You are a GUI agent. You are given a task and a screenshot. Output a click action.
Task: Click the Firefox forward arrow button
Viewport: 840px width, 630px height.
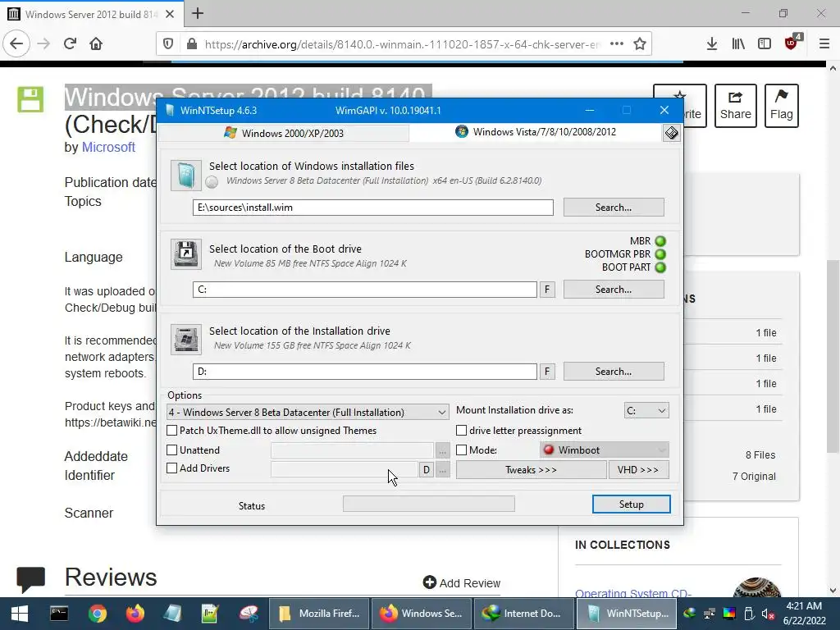point(43,44)
